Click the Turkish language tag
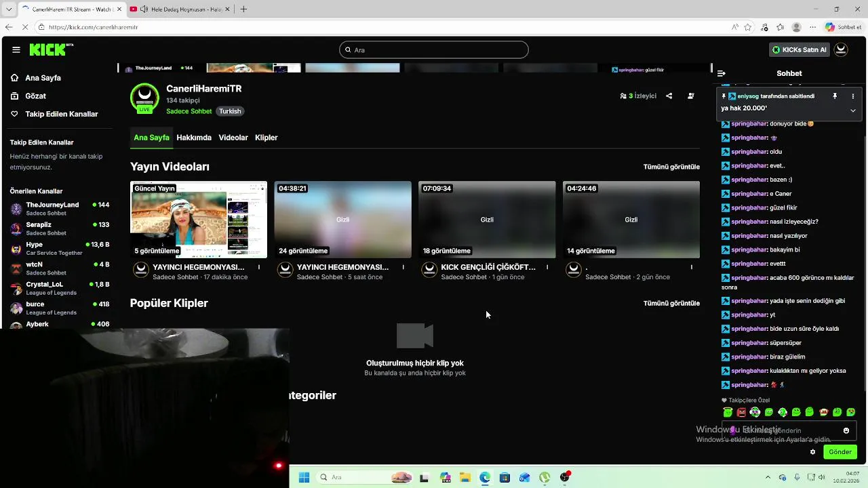 pyautogui.click(x=230, y=111)
